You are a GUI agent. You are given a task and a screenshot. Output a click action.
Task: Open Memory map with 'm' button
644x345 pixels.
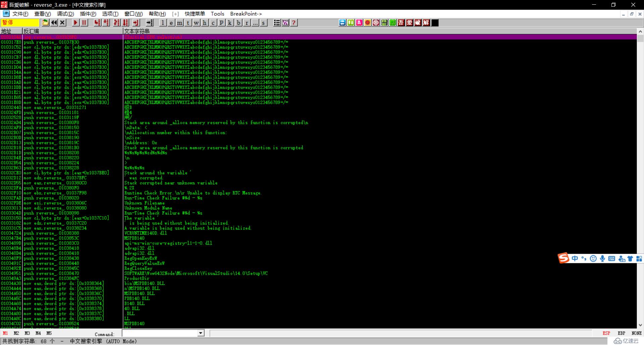click(180, 22)
